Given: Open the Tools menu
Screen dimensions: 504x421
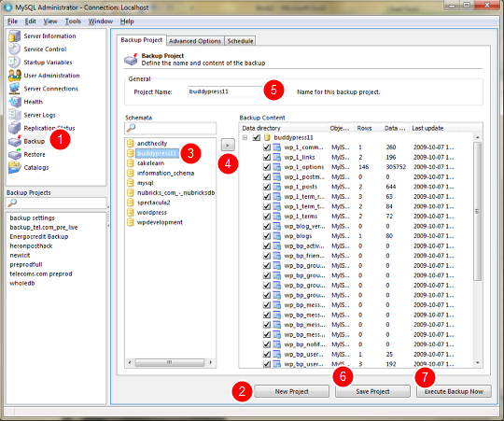Looking at the screenshot, I should click(73, 21).
